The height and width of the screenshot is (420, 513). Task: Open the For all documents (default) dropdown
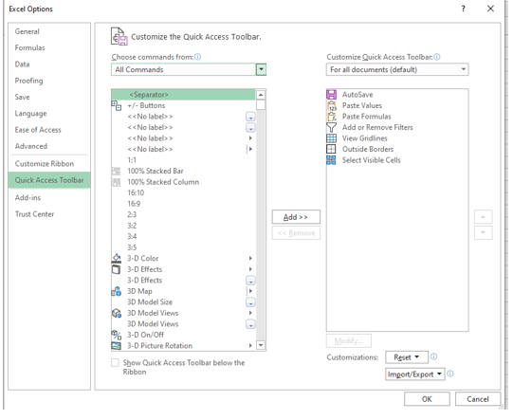[464, 69]
